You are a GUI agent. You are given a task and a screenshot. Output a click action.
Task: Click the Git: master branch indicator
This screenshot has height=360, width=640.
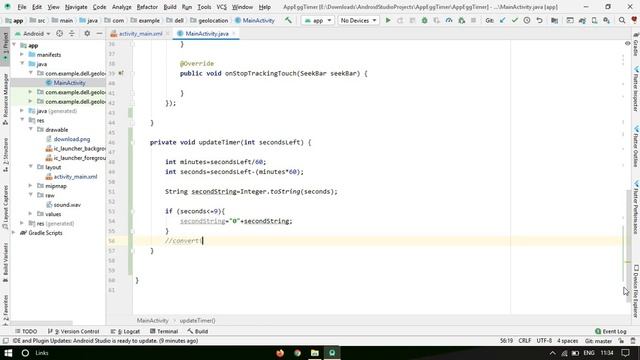click(598, 341)
